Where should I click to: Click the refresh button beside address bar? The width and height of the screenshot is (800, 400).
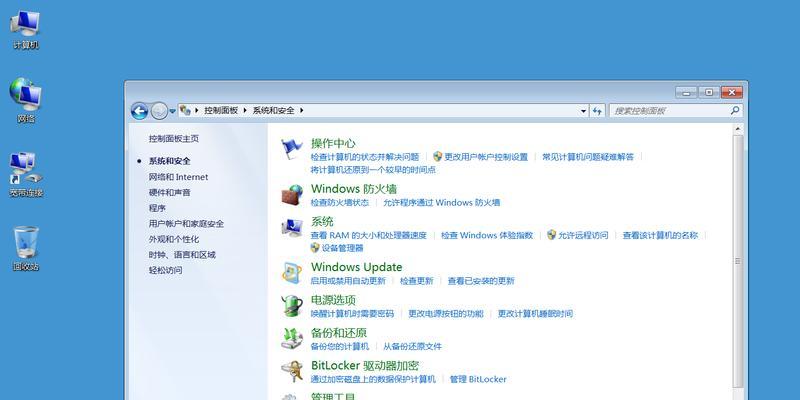(597, 111)
